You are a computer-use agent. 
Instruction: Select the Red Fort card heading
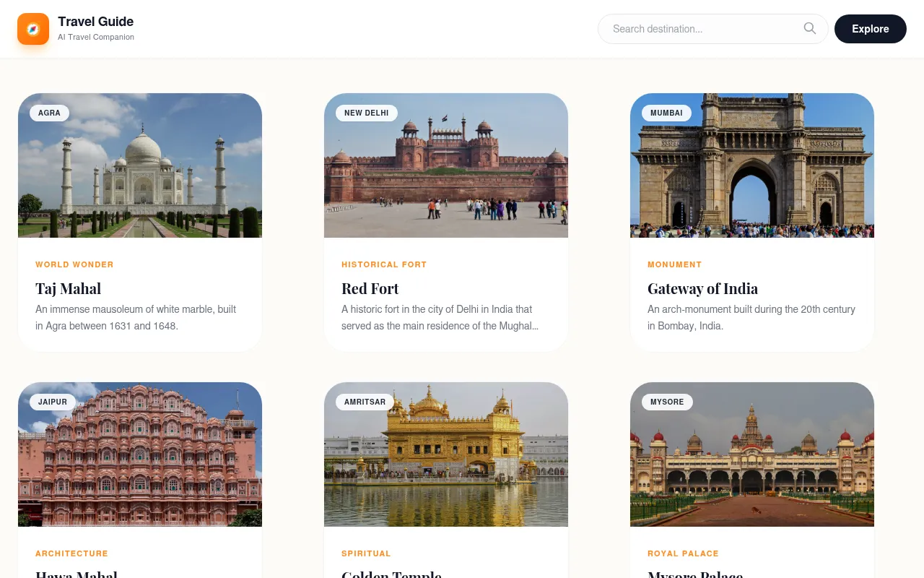(370, 288)
